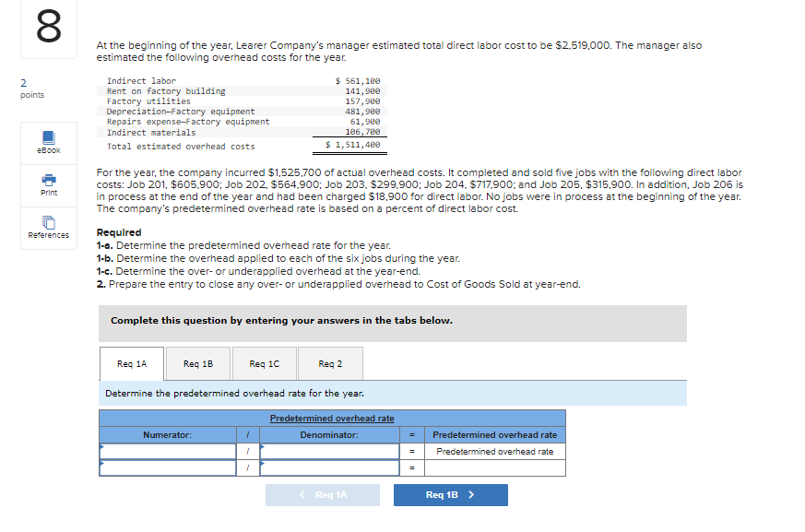Viewport: 805px width, 532px height.
Task: Click the '61,900' repairs expense value
Action: tap(365, 122)
